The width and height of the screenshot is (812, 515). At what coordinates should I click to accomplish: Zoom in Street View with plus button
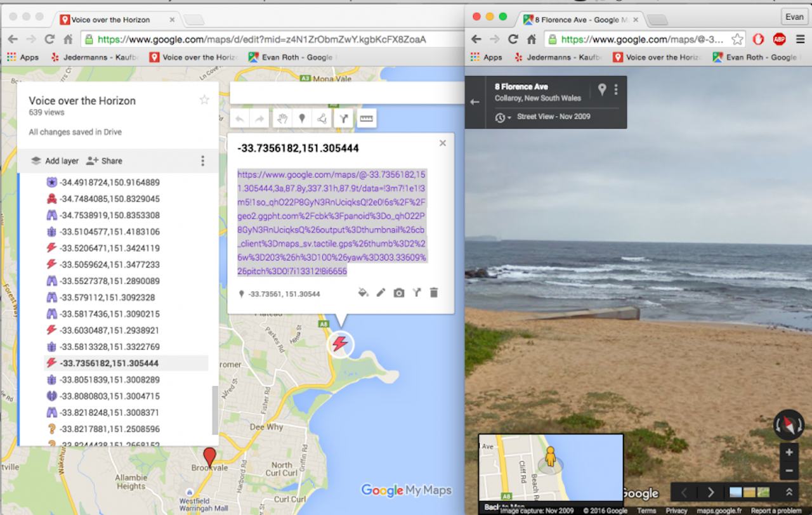point(789,452)
